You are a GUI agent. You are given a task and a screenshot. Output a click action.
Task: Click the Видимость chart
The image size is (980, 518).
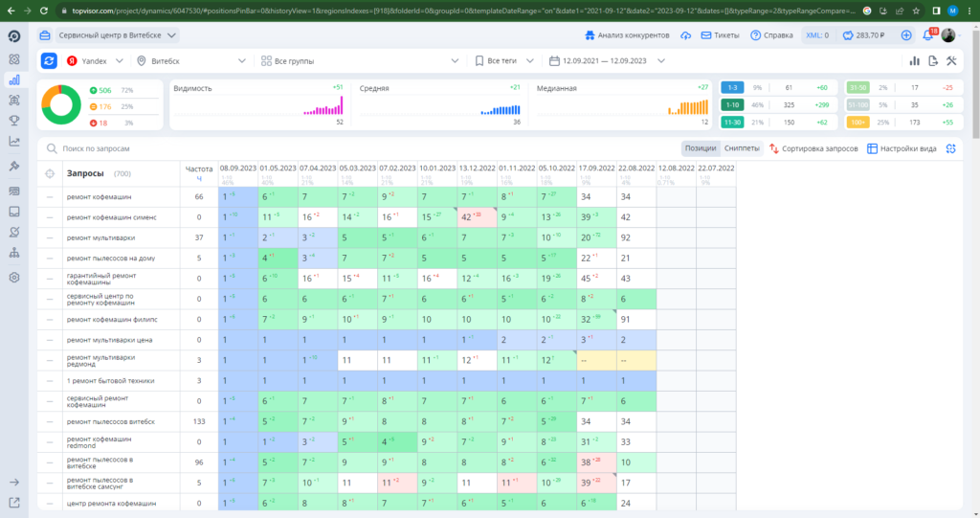click(258, 104)
